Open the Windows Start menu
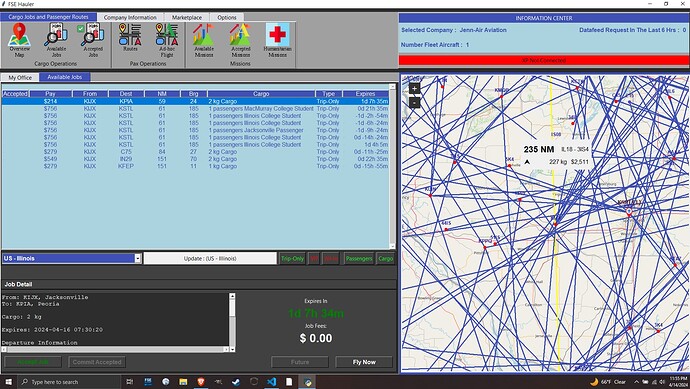 [8, 382]
